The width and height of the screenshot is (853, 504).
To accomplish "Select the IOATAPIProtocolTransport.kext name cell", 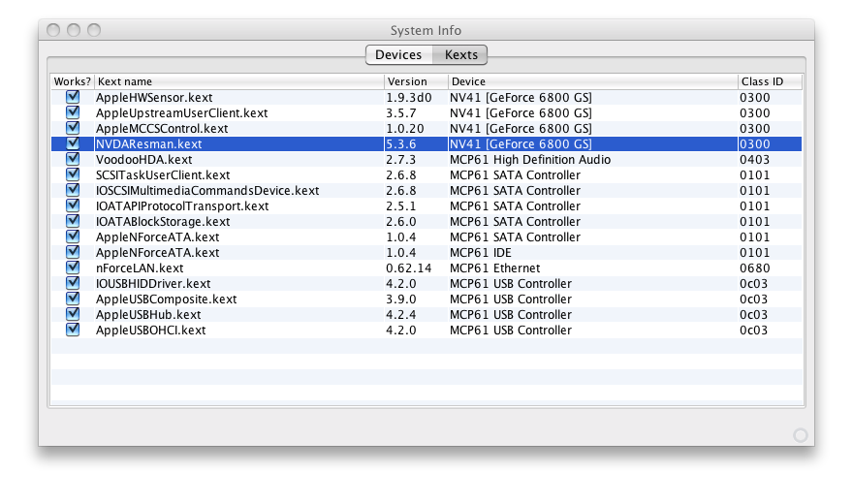I will (x=182, y=206).
